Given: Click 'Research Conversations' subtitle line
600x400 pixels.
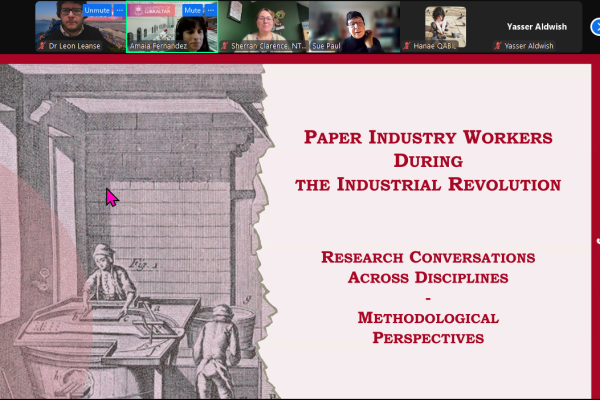Looking at the screenshot, I should 428,257.
